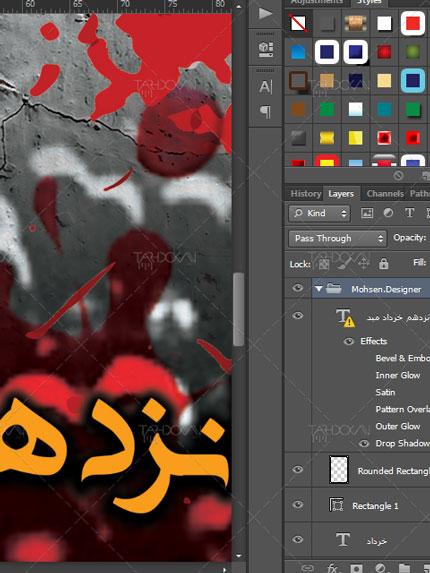Apply the red square white-border style

point(413,24)
